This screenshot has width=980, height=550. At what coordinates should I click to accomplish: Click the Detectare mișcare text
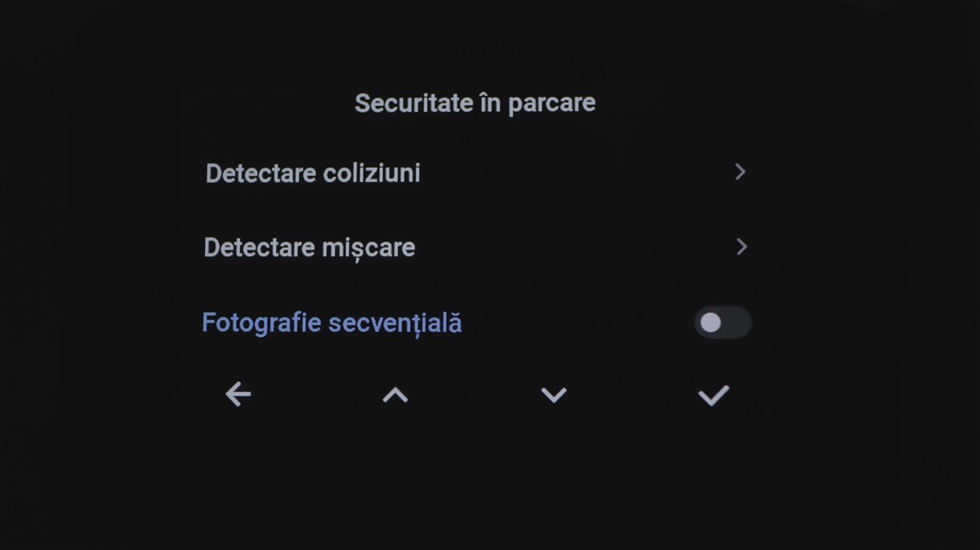[310, 247]
